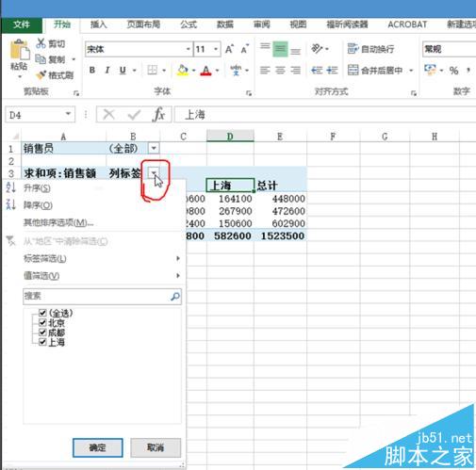Click the filter search input field
This screenshot has width=476, height=470.
(x=102, y=296)
